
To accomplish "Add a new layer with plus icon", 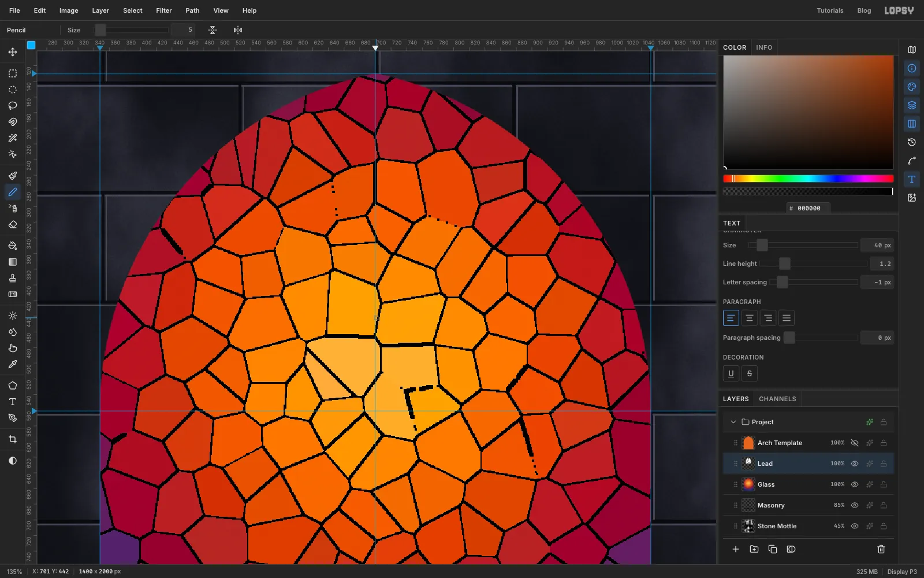I will click(x=736, y=549).
